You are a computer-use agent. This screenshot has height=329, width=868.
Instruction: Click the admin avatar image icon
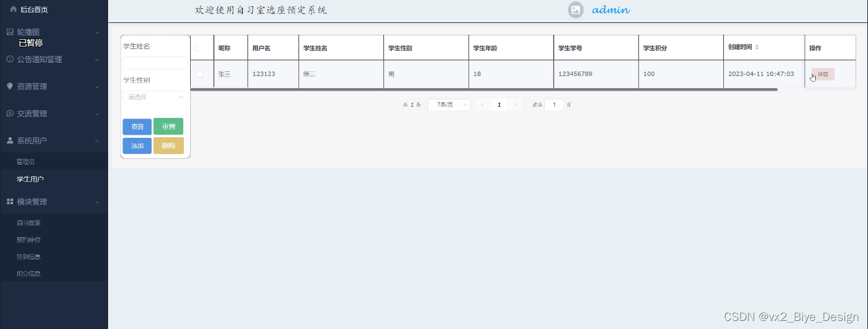pyautogui.click(x=576, y=10)
